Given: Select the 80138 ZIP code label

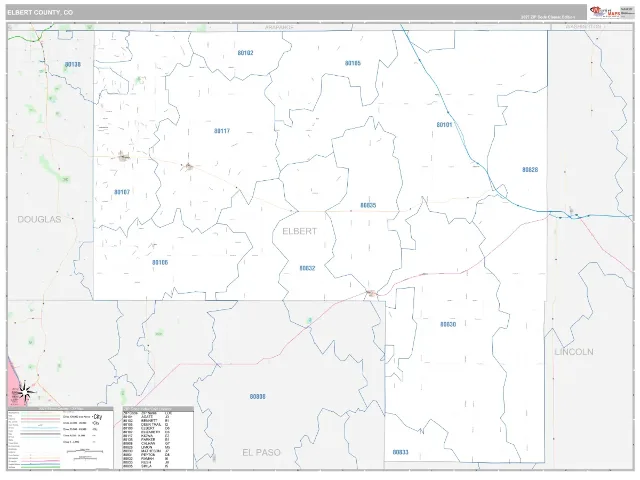Looking at the screenshot, I should coord(73,64).
